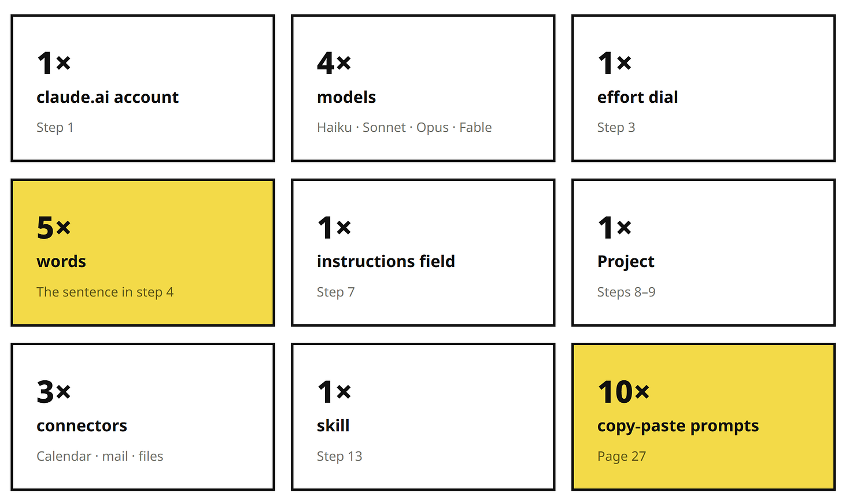Click the 'Steps 8–9' caption
842x504 pixels.
(x=626, y=292)
